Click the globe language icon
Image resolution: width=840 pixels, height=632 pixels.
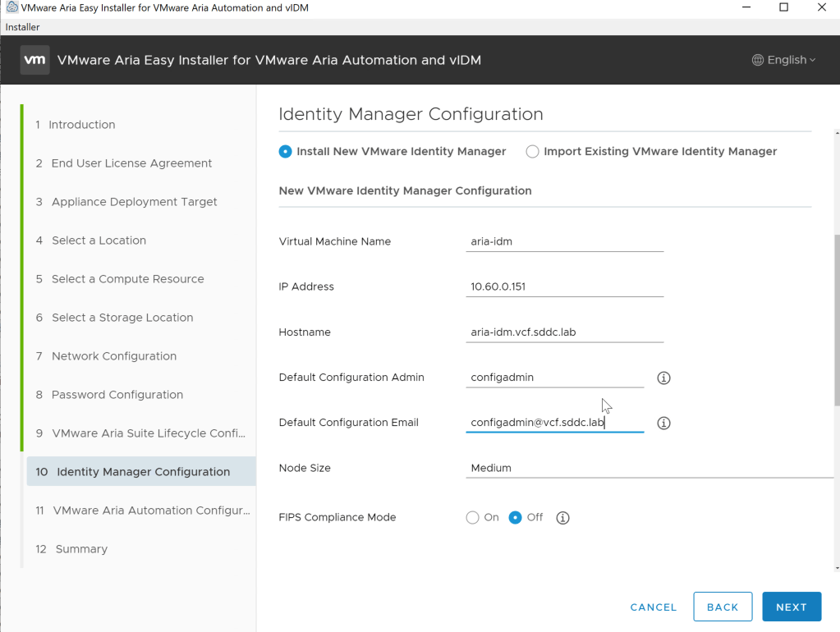pos(758,60)
